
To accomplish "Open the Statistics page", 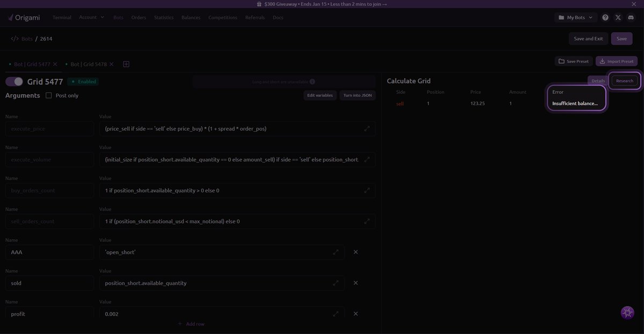I will pyautogui.click(x=164, y=17).
